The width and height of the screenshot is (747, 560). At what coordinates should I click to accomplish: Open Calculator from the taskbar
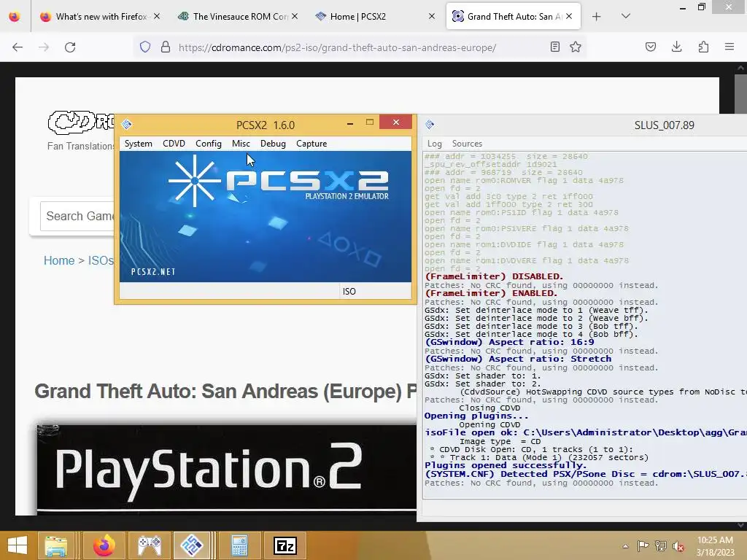[239, 545]
